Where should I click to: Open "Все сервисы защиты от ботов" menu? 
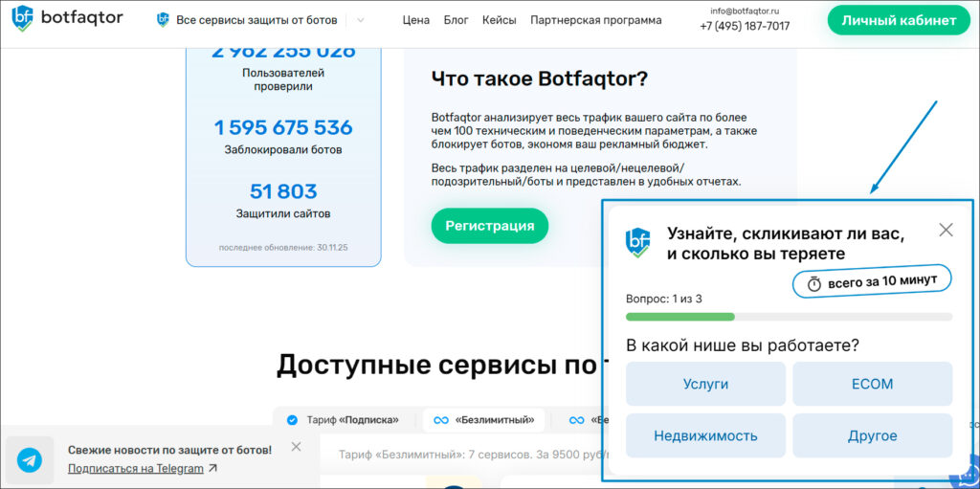pos(256,21)
